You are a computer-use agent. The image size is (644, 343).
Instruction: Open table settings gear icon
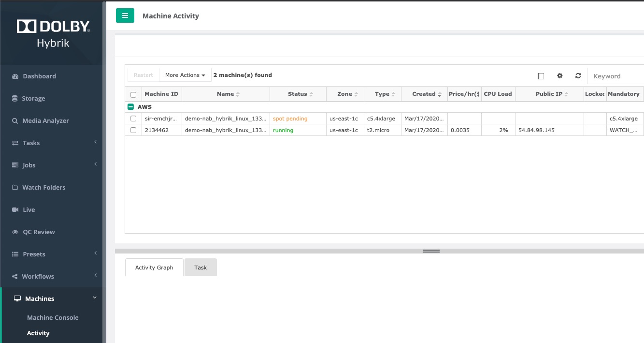pyautogui.click(x=560, y=75)
